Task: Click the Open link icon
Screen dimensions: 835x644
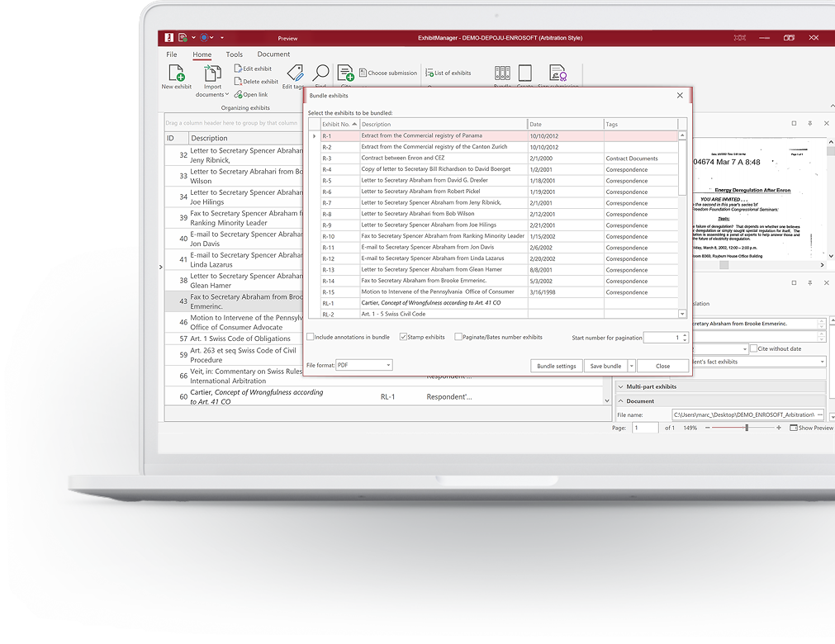Action: tap(238, 95)
